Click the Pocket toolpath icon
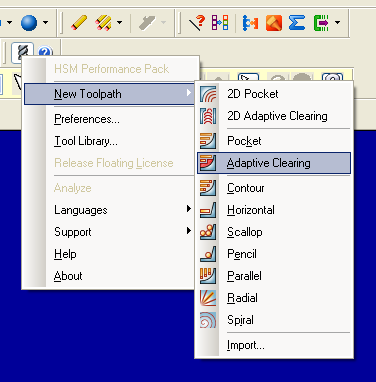Image resolution: width=376 pixels, height=382 pixels. pyautogui.click(x=208, y=141)
